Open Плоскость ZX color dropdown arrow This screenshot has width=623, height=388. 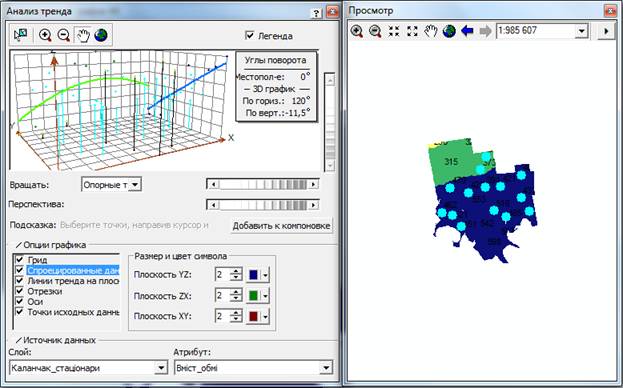point(265,296)
